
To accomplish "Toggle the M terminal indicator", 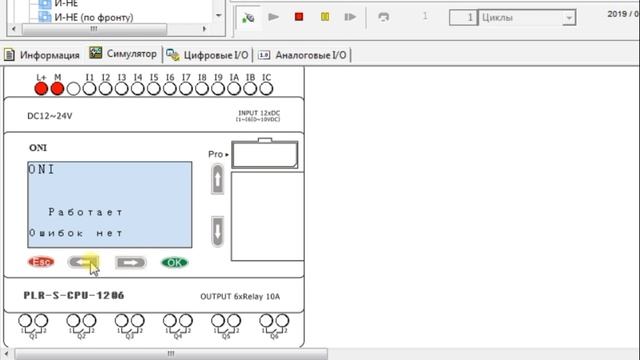I will point(57,89).
